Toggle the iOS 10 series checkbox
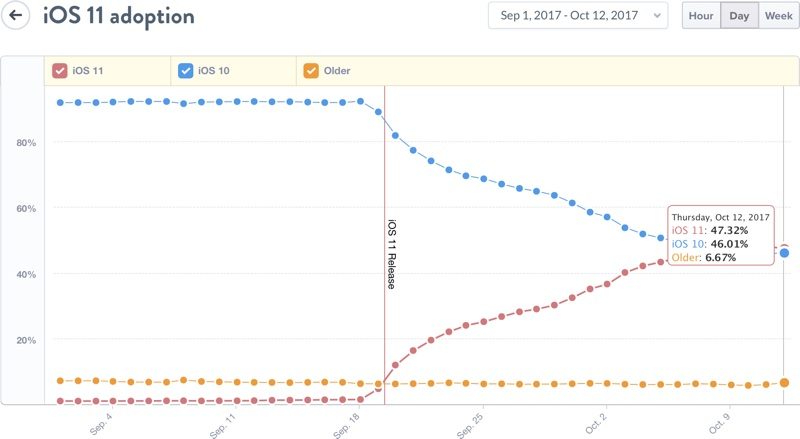800x439 pixels. point(185,70)
